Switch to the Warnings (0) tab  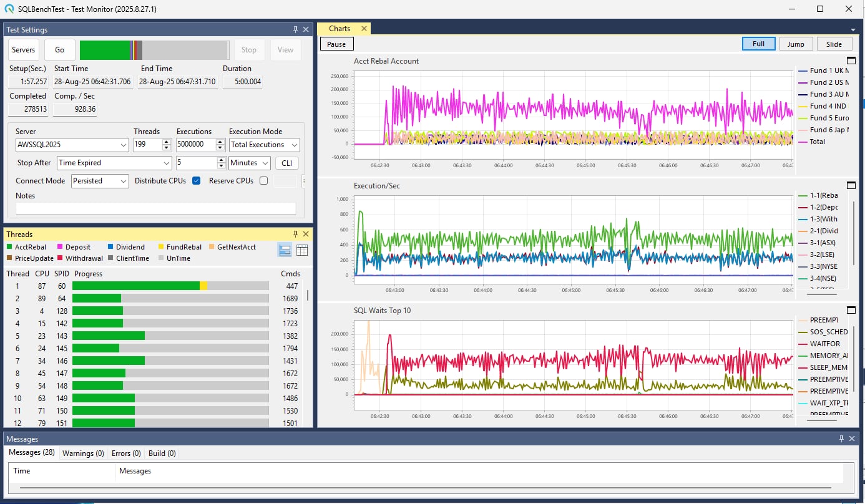click(82, 453)
